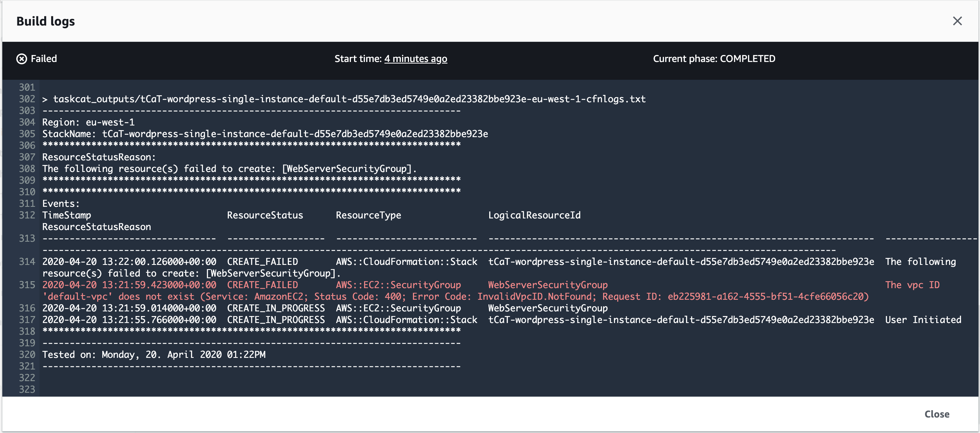Click red 'AWS::EC2::SecurityGroup' on line 315
Screen dimensions: 980x433
click(x=398, y=285)
